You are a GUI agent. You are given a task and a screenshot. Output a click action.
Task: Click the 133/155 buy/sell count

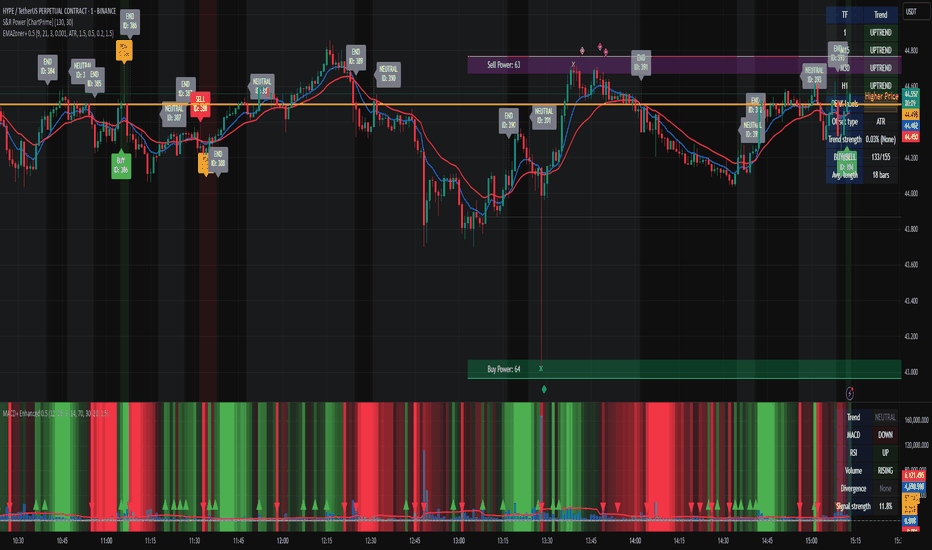(880, 157)
